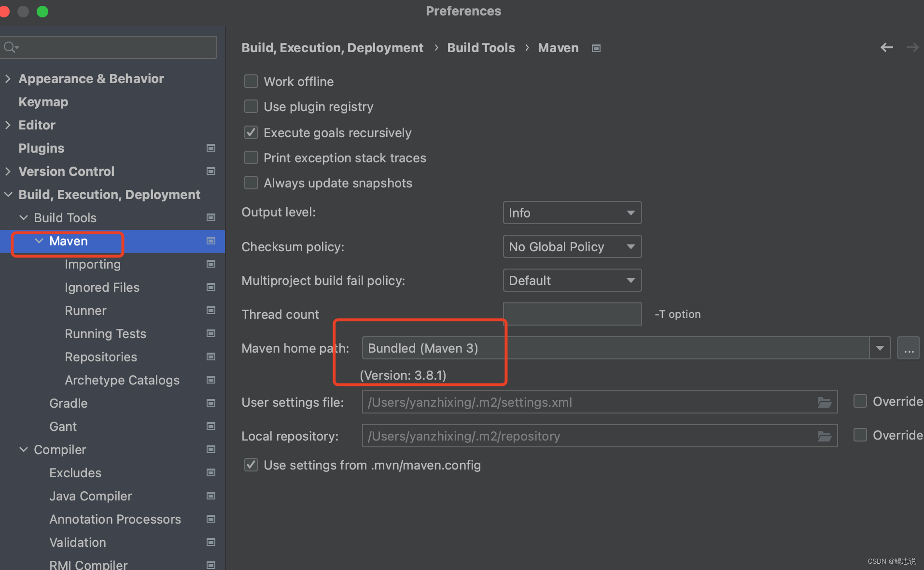
Task: Open Annotation Processors settings
Action: click(115, 519)
